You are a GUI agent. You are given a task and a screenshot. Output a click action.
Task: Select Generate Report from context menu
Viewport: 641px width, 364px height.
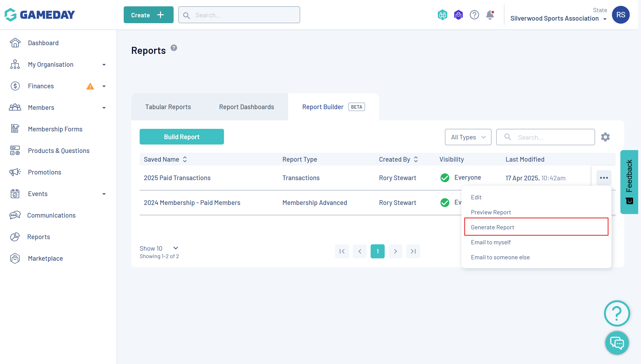(492, 227)
